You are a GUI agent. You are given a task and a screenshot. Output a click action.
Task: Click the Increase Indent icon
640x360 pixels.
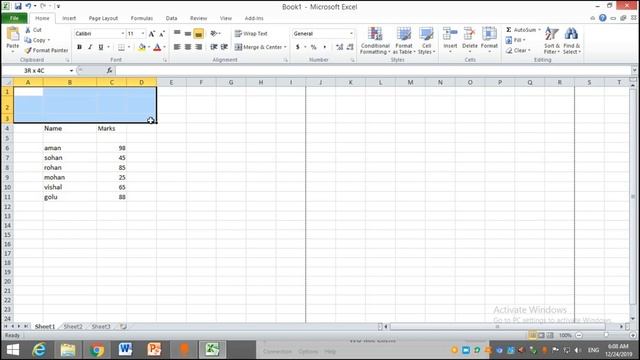click(224, 47)
